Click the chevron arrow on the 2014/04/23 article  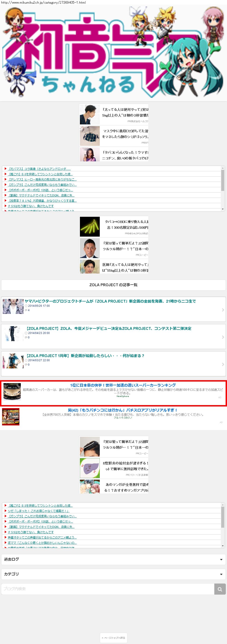223,337
